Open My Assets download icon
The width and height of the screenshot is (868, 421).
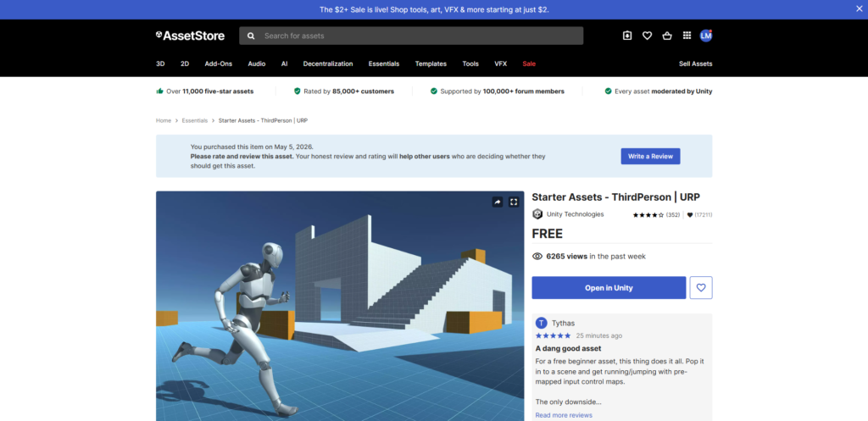tap(627, 36)
